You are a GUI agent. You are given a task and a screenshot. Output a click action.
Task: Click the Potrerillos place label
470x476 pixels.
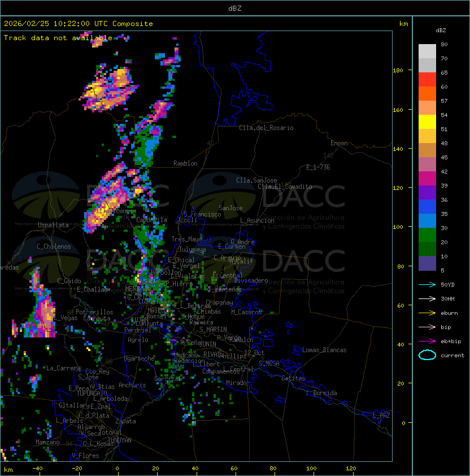coord(94,312)
